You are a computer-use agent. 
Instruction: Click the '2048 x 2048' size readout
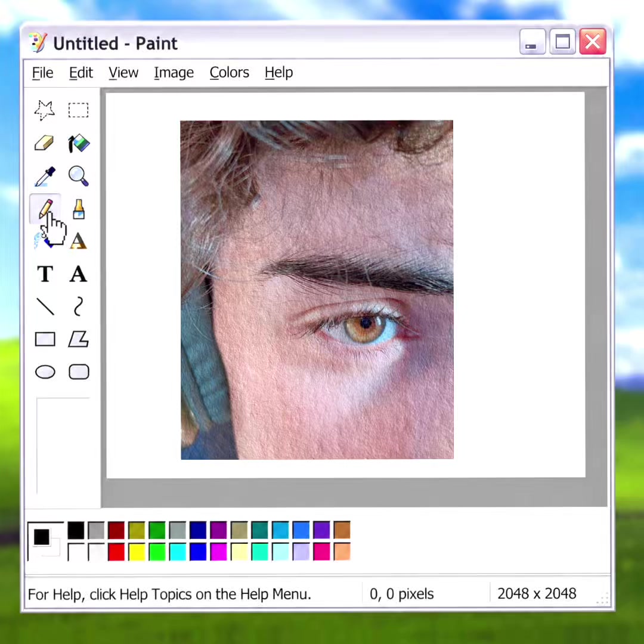[537, 593]
